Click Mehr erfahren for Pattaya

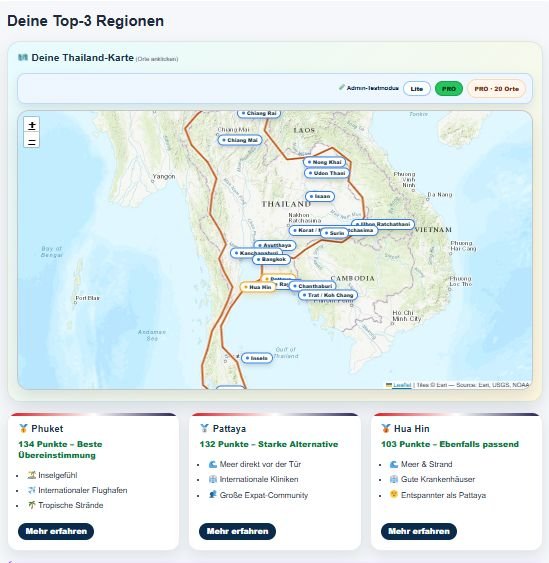click(237, 531)
